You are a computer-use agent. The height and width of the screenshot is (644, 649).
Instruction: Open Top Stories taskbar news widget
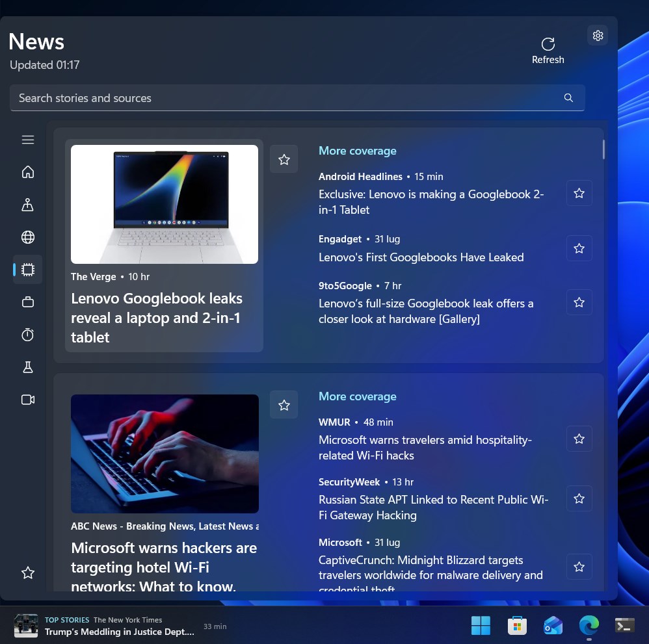tap(120, 626)
